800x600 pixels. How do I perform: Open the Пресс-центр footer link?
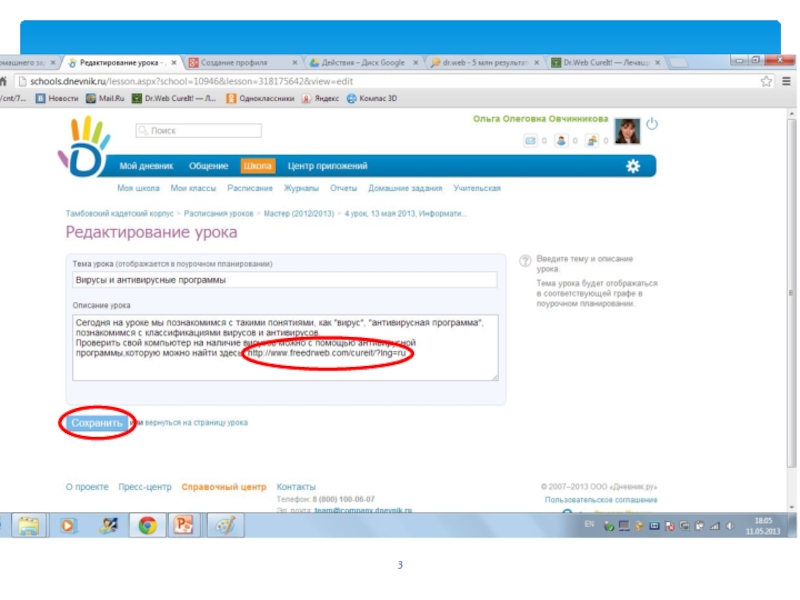145,487
